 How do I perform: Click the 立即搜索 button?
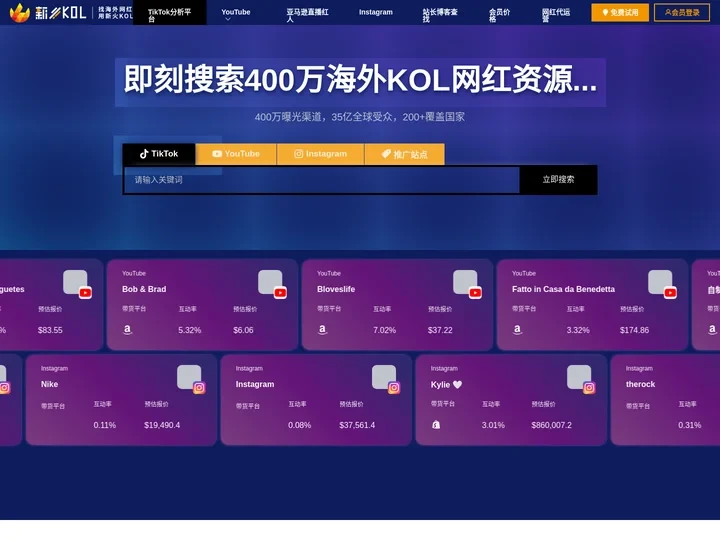tap(558, 180)
